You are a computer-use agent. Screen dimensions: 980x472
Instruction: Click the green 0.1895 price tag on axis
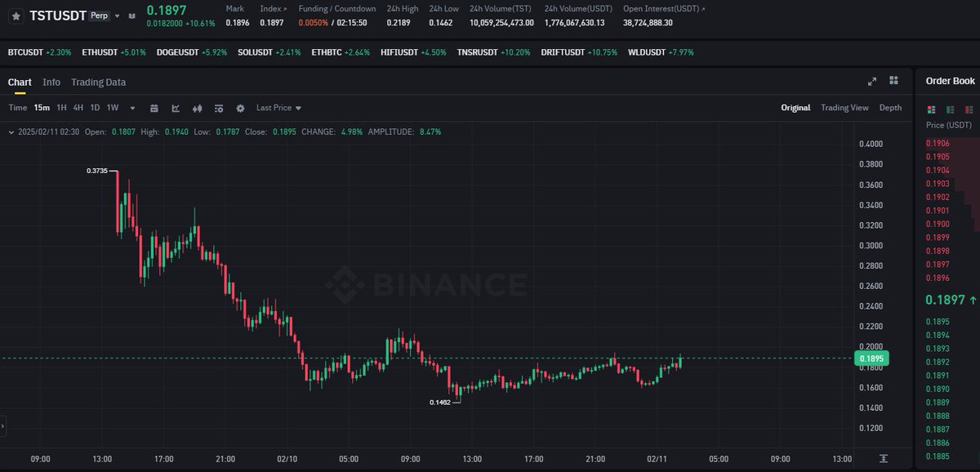[x=871, y=358]
